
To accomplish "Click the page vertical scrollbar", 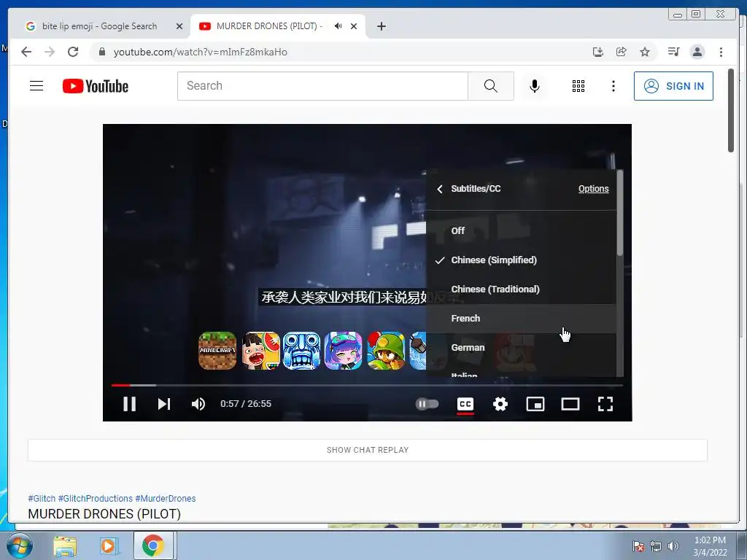I will [x=731, y=111].
